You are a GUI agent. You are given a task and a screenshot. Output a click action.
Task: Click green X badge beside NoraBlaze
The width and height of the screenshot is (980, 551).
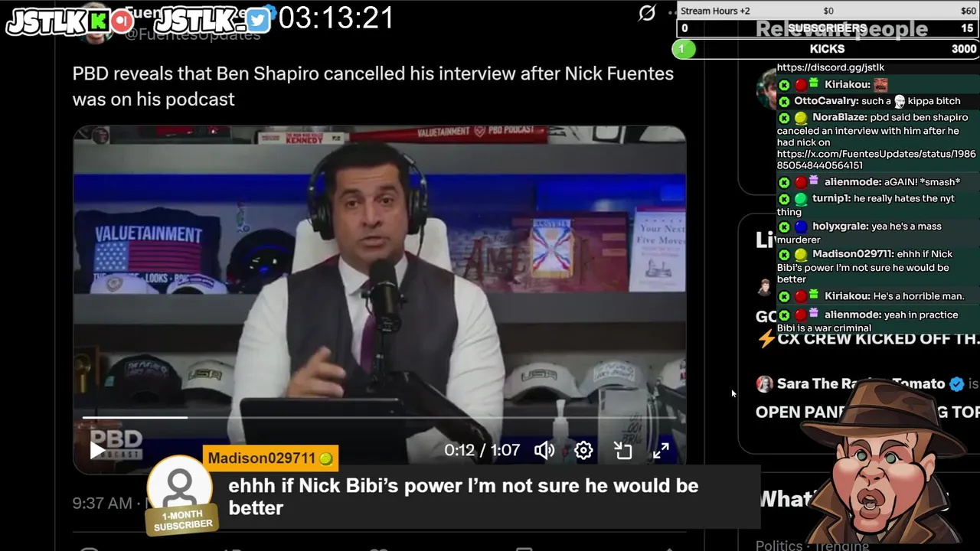[x=784, y=119]
